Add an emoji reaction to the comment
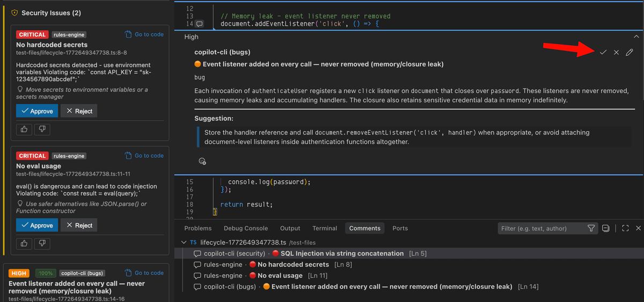This screenshot has width=644, height=302. pyautogui.click(x=202, y=161)
